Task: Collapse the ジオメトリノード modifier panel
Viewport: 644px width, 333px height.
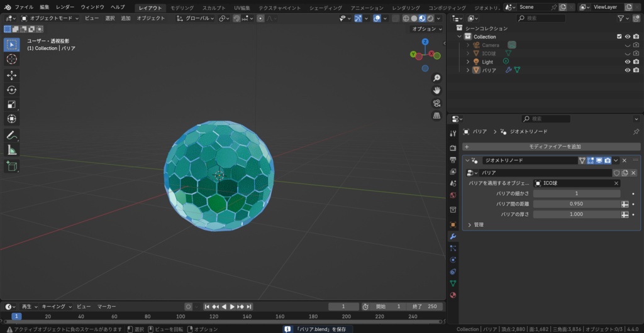Action: (467, 160)
